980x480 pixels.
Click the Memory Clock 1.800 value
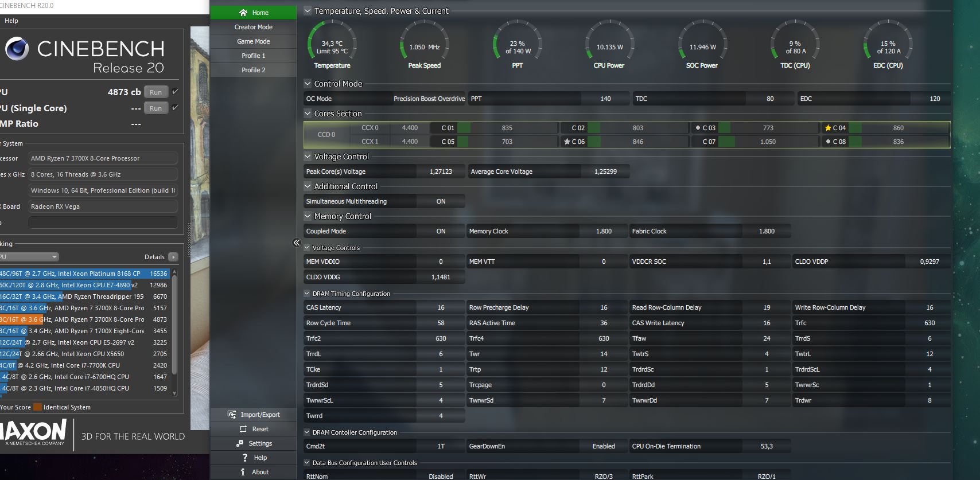[x=604, y=231]
